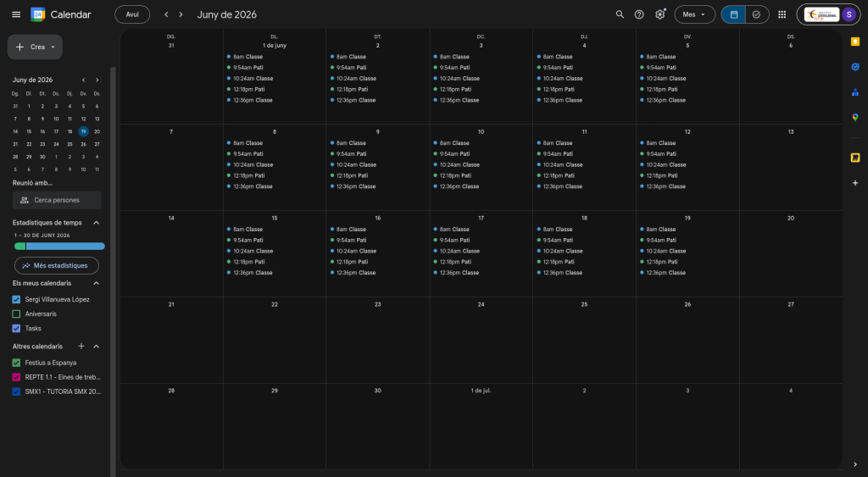Open the main menu hamburger icon
This screenshot has width=868, height=477.
(x=16, y=14)
